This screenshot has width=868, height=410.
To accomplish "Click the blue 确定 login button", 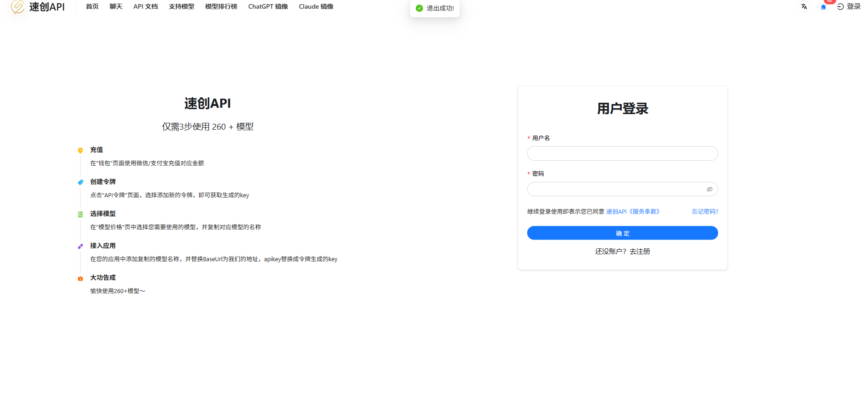I will pos(622,233).
